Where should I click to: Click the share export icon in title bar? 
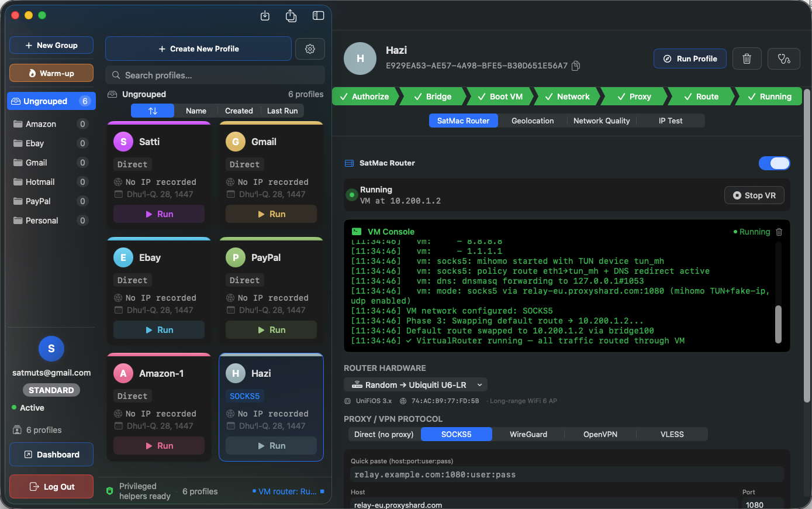click(x=291, y=16)
